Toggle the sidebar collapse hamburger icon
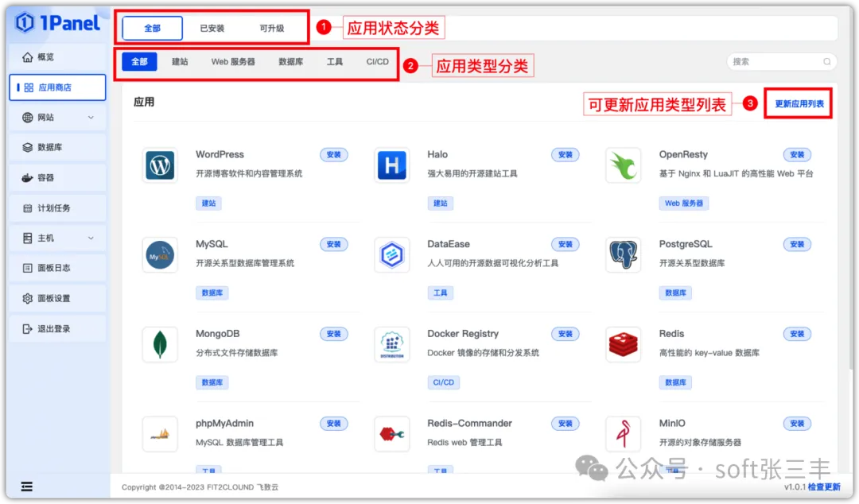 (26, 487)
